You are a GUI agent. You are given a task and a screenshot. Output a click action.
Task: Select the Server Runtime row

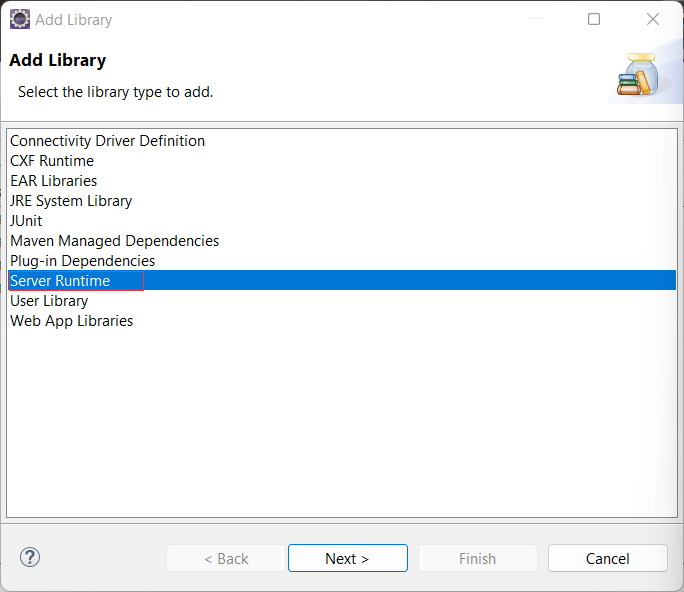tap(342, 281)
